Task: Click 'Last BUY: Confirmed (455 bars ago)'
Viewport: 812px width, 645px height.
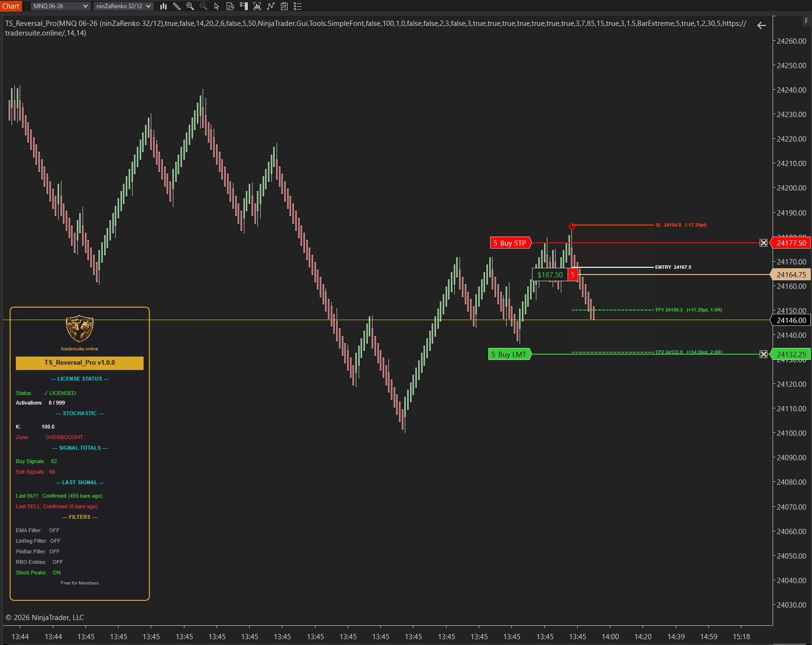Action: tap(59, 496)
